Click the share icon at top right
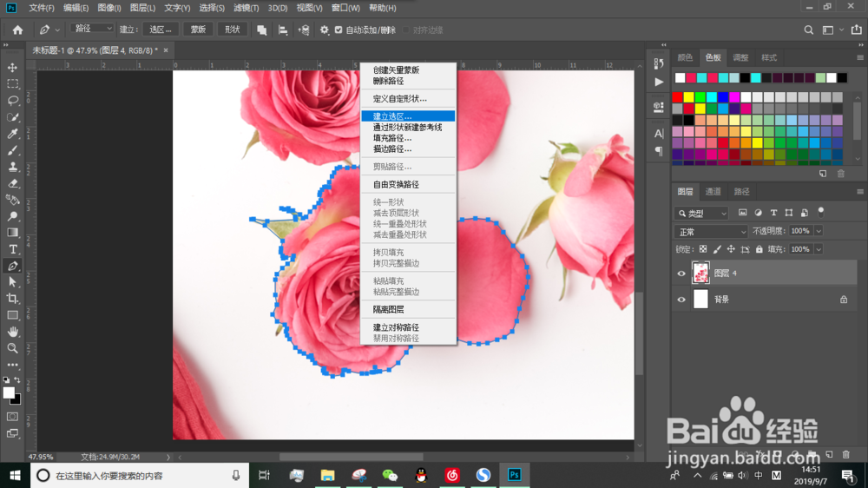 coord(857,30)
